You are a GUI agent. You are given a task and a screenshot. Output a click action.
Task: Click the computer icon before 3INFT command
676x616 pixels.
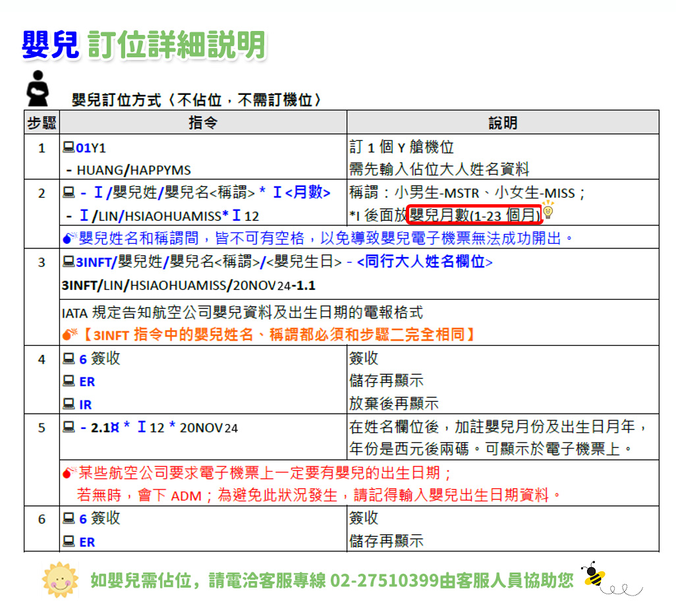[69, 262]
